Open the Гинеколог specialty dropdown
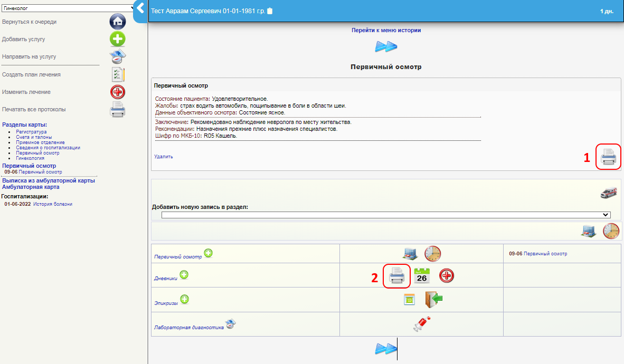The width and height of the screenshot is (624, 364). click(x=68, y=8)
